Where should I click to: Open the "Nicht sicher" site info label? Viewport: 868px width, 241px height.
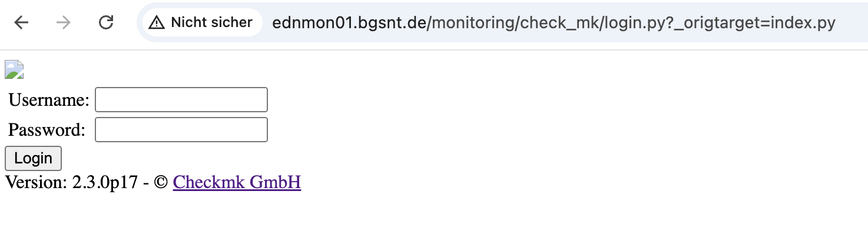pyautogui.click(x=211, y=23)
